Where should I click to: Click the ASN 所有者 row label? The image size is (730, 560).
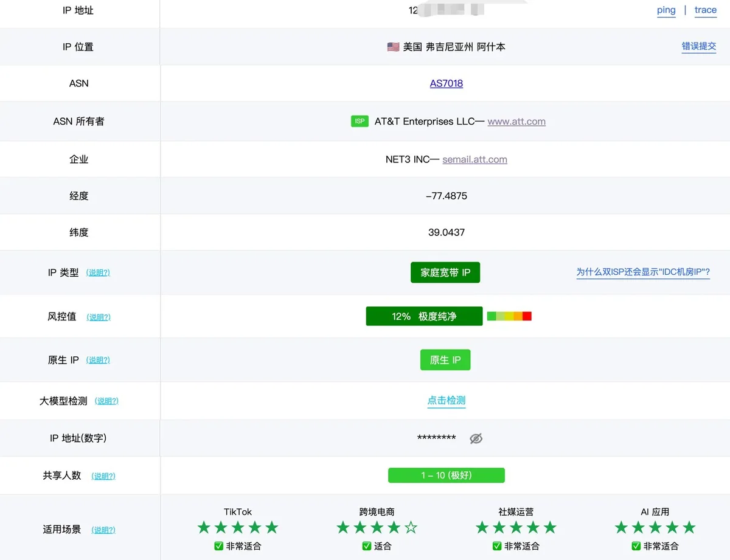pyautogui.click(x=78, y=121)
